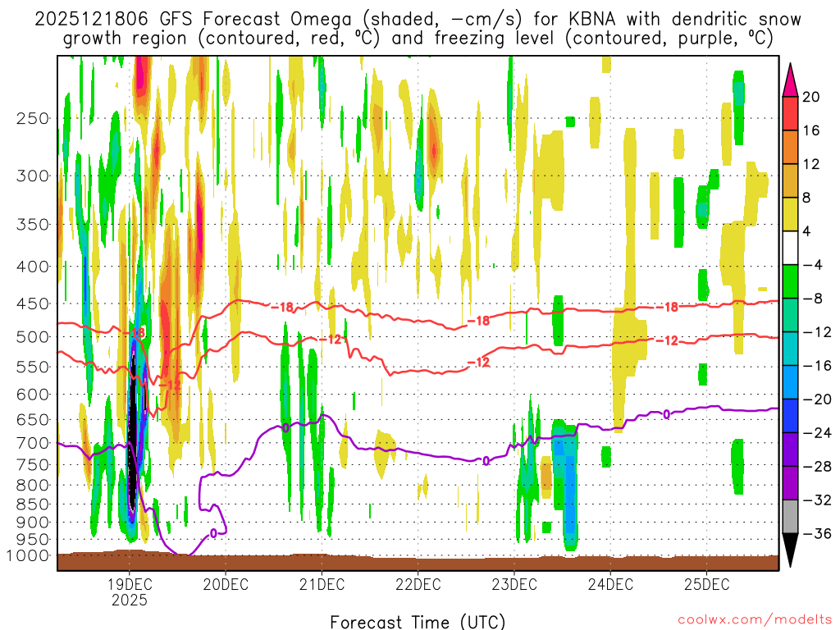
Task: Click the black arrow at the colorbar bottom
Action: pos(790,550)
